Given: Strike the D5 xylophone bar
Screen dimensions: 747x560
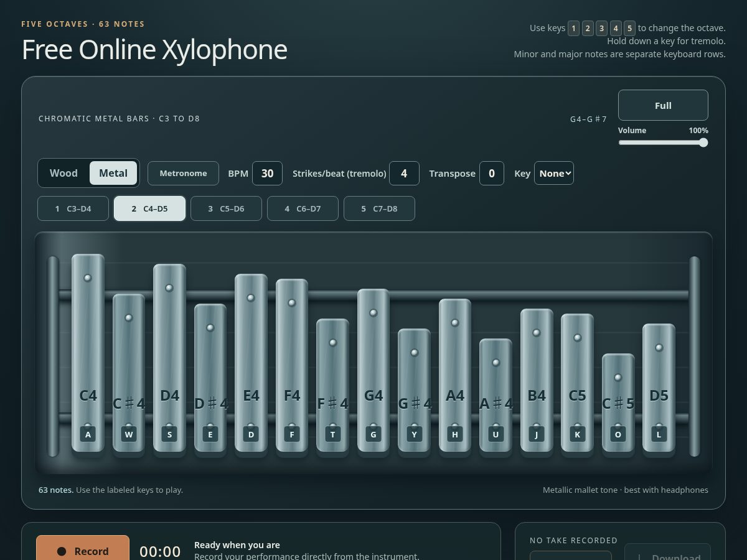Looking at the screenshot, I should point(659,388).
